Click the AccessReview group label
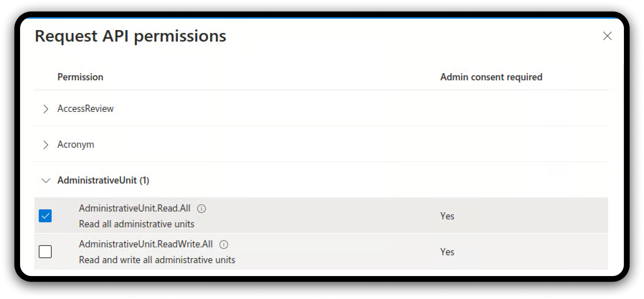 [x=85, y=109]
